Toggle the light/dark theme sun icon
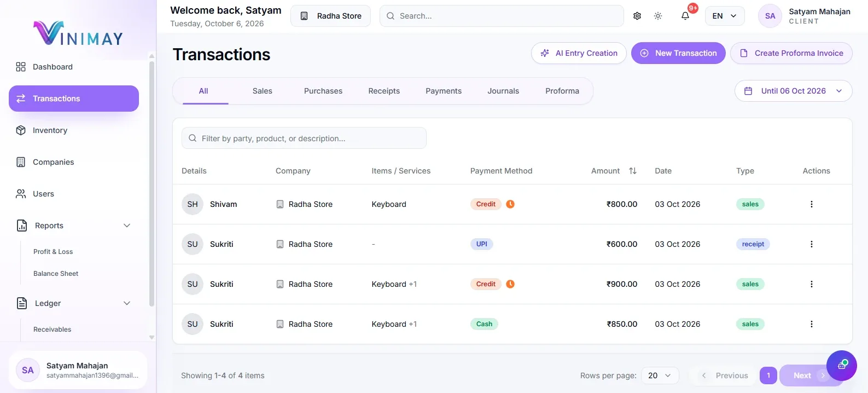Viewport: 868px width, 393px height. (658, 16)
